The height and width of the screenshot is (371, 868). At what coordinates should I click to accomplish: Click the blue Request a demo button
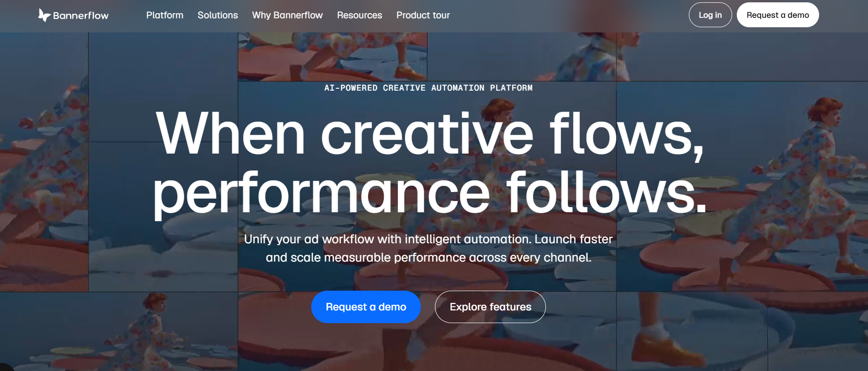point(366,307)
